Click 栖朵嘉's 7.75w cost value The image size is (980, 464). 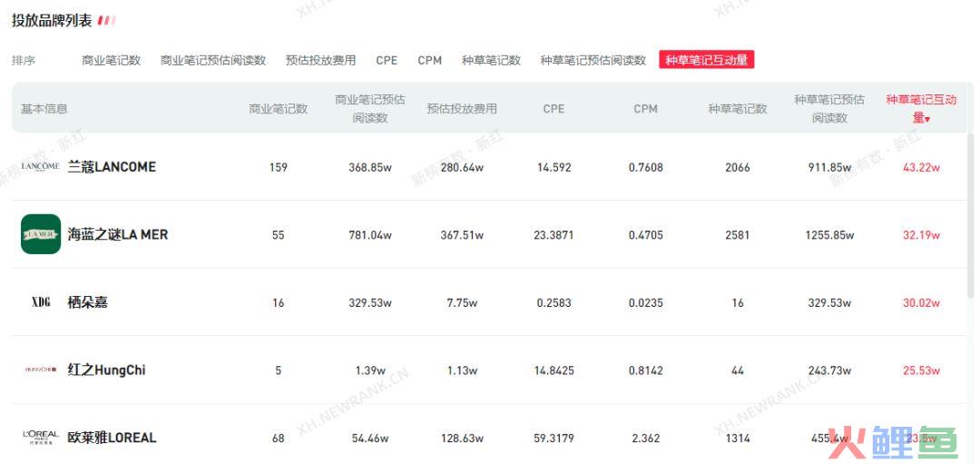(x=462, y=302)
